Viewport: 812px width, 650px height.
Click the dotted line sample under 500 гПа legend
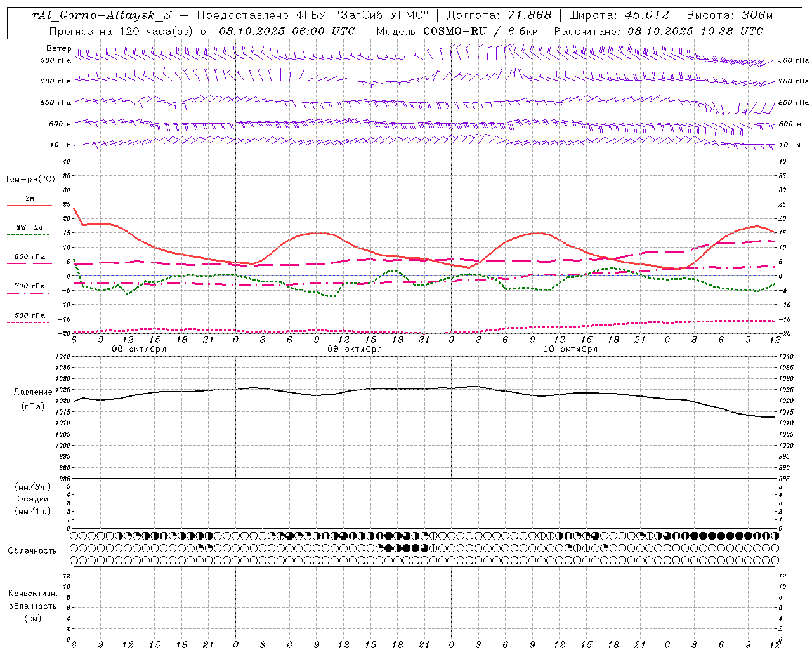tap(28, 322)
